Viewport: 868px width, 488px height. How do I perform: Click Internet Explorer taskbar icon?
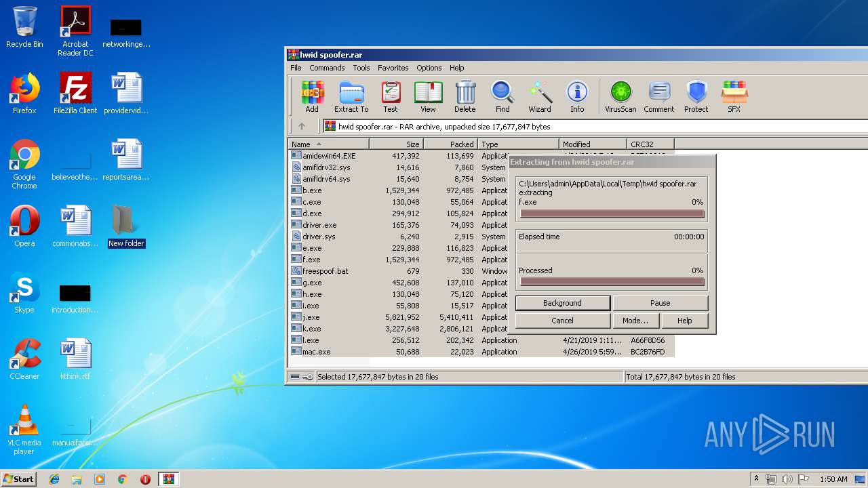click(x=54, y=479)
